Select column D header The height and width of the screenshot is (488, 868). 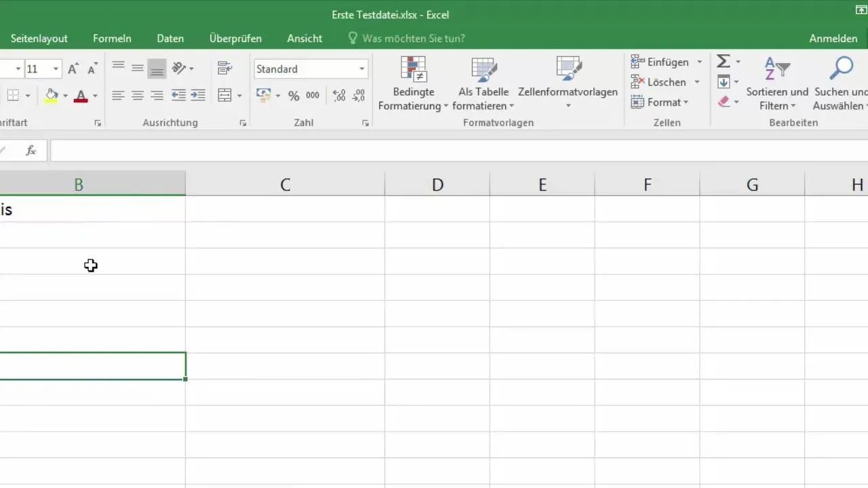(437, 184)
